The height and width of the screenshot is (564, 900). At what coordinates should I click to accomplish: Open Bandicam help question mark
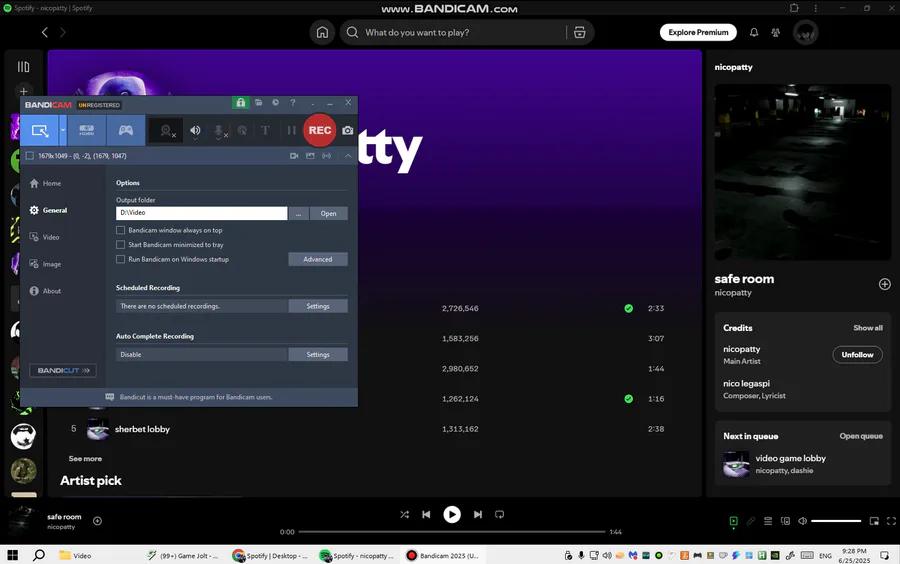[293, 103]
